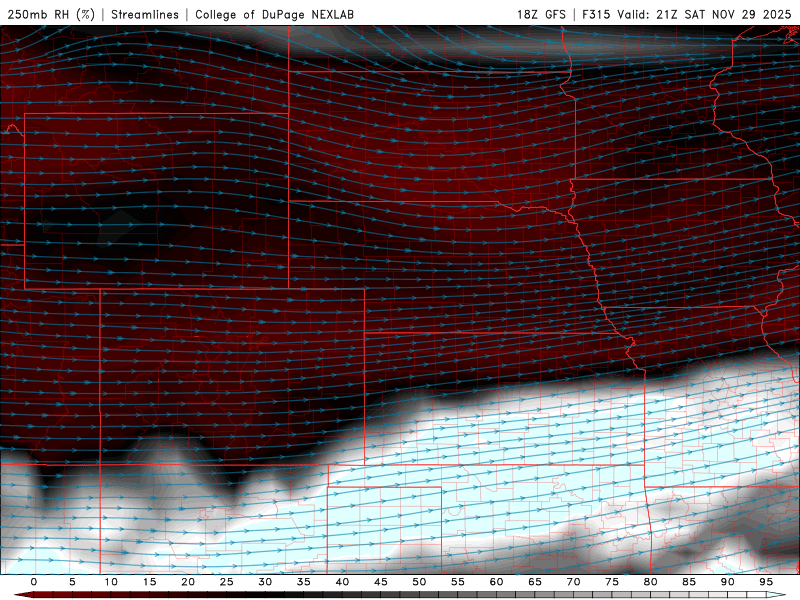The height and width of the screenshot is (600, 800).
Task: Click "College of DuPage NEXLAB" header text
Action: click(274, 14)
